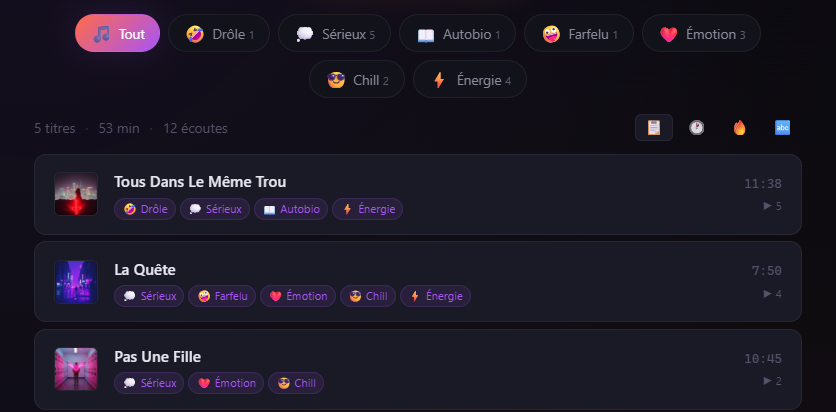Enable the Sérieux filter chip

pos(334,34)
